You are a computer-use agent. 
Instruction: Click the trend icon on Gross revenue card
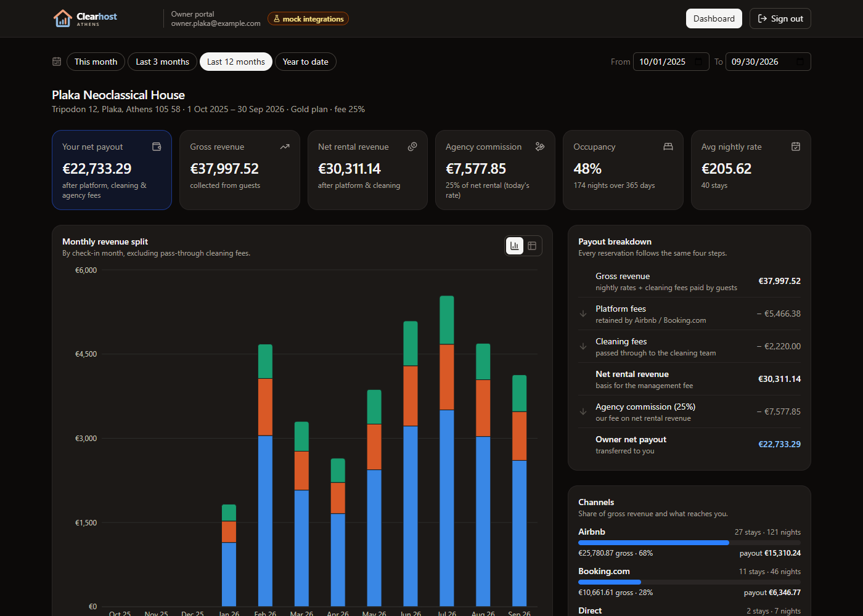[285, 147]
